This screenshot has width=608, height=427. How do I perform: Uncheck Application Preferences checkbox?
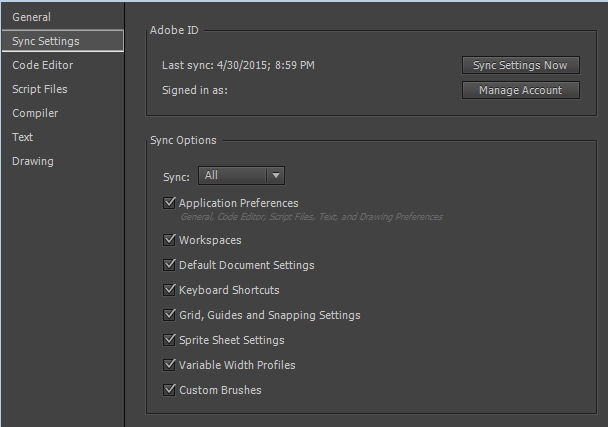pyautogui.click(x=169, y=203)
